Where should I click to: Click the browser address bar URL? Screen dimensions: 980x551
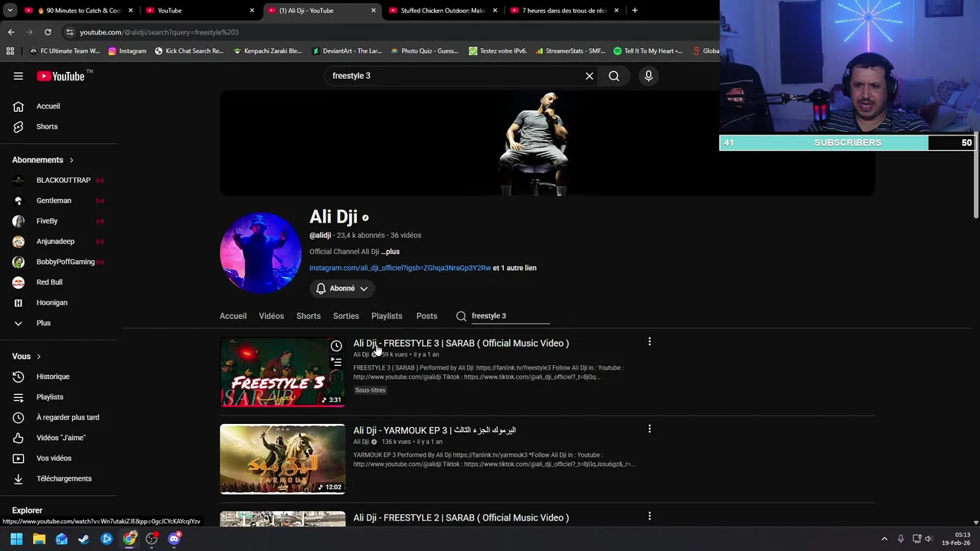(x=159, y=32)
